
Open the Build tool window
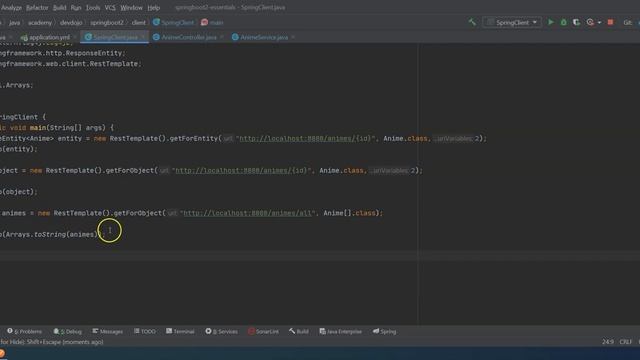coord(299,331)
